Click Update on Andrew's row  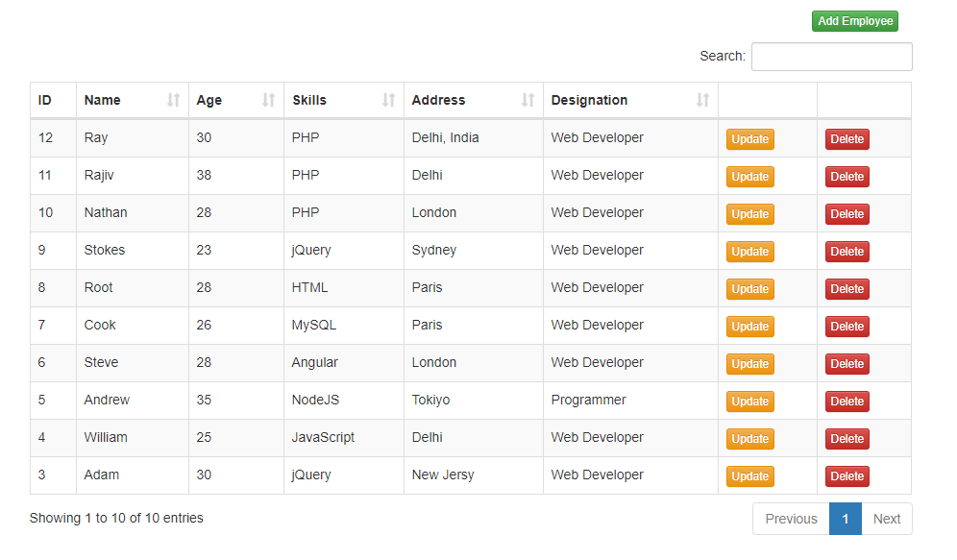pyautogui.click(x=749, y=401)
